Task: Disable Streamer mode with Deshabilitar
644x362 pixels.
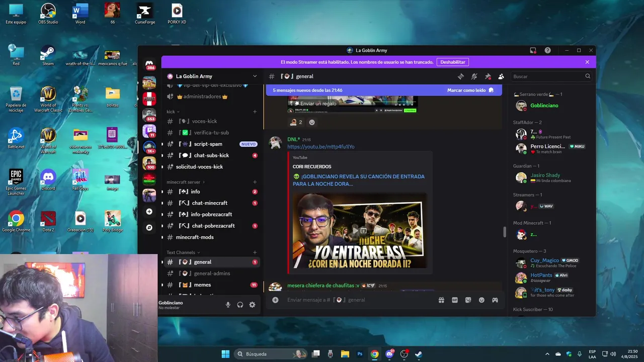Action: pyautogui.click(x=453, y=62)
